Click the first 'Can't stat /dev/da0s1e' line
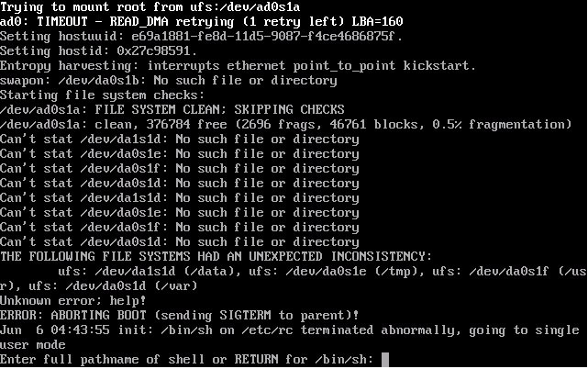Viewport: 588px width, 369px height. [x=179, y=154]
